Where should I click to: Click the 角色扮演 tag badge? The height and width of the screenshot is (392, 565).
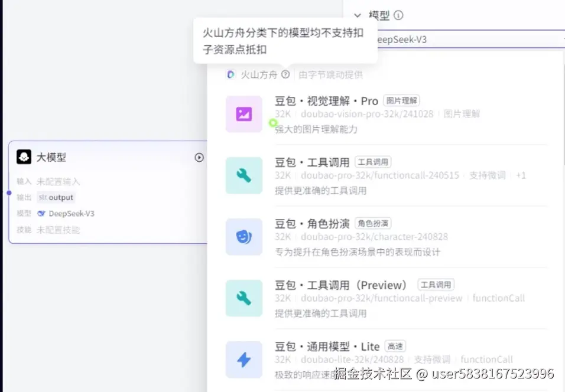(373, 224)
